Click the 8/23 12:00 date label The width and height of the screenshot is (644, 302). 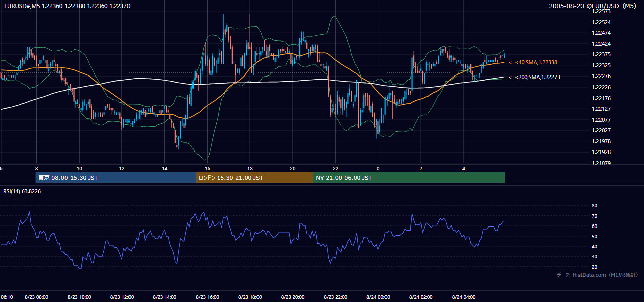tap(122, 297)
